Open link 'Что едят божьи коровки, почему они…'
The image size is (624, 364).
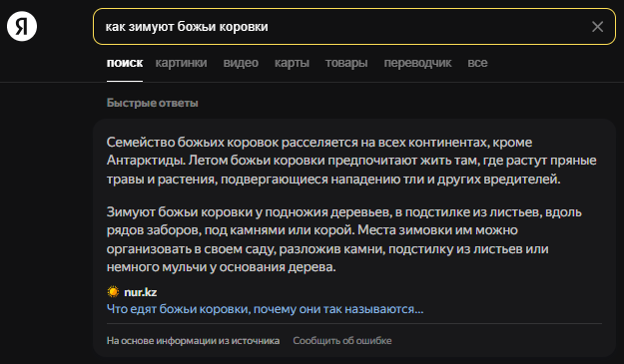click(x=265, y=309)
